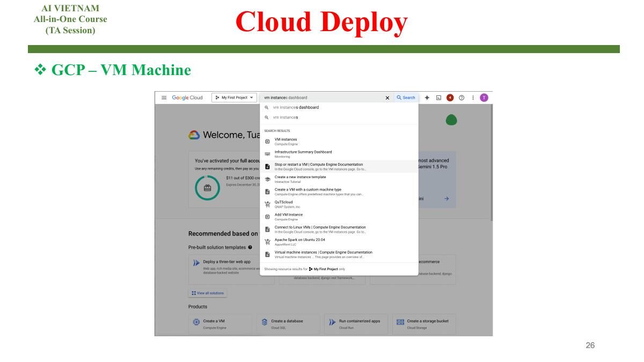Click the View all solutions button
Viewport: 644px width, 362px height.
pos(208,293)
